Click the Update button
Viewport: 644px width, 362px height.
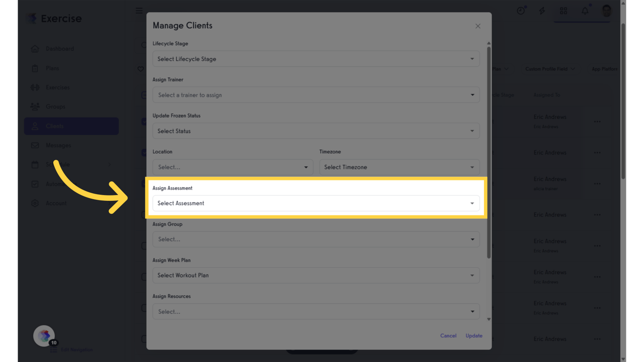[474, 336]
